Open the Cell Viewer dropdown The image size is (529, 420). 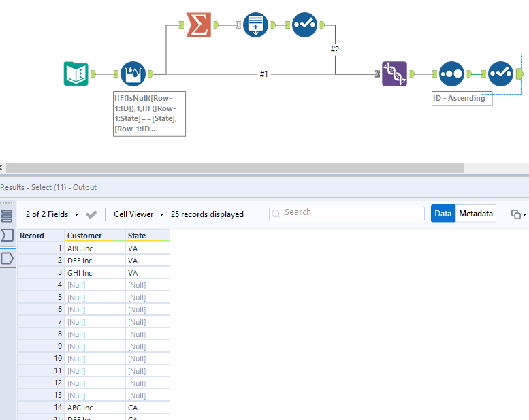coord(139,214)
